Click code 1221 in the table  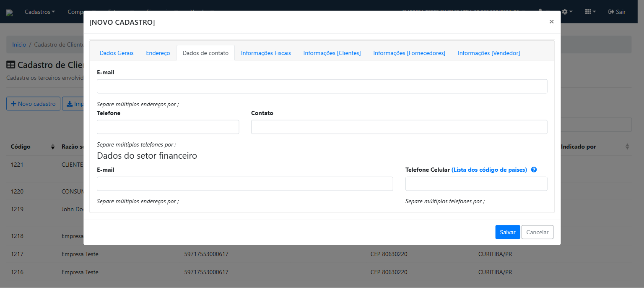17,165
